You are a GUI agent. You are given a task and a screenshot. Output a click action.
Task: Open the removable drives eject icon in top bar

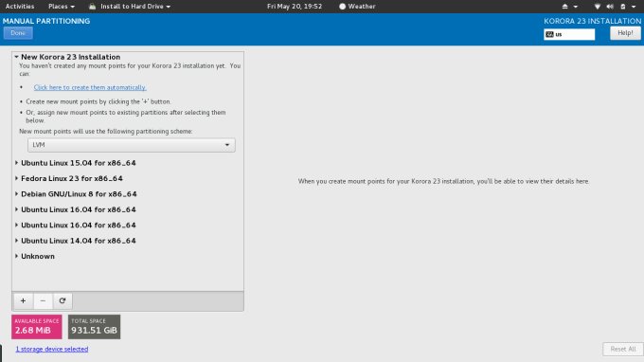pos(564,7)
